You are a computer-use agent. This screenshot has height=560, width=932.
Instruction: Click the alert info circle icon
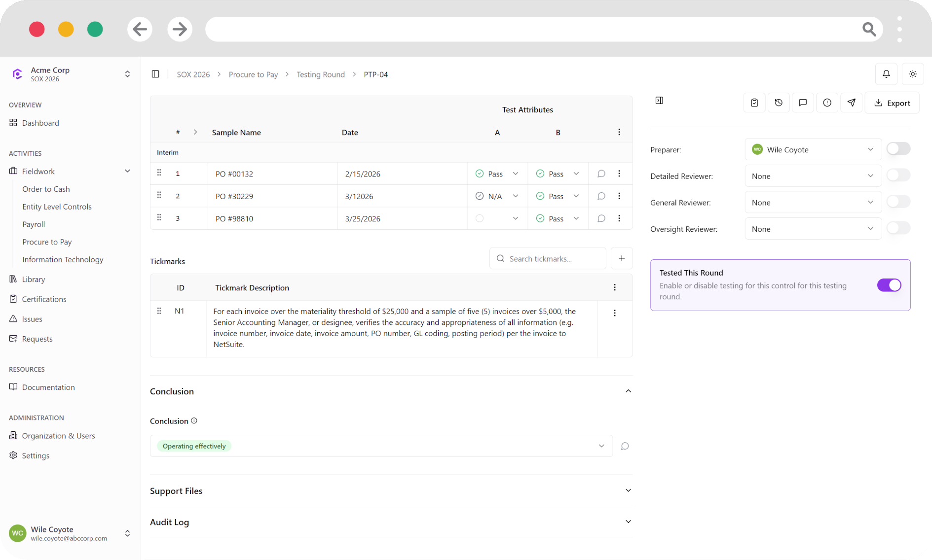827,103
